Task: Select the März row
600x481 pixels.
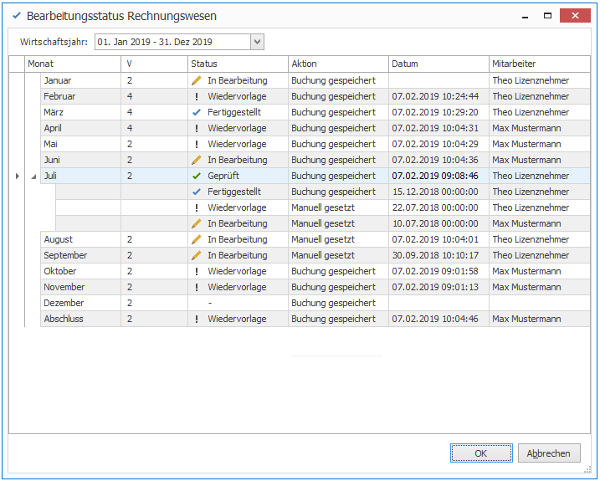Action: 315,113
